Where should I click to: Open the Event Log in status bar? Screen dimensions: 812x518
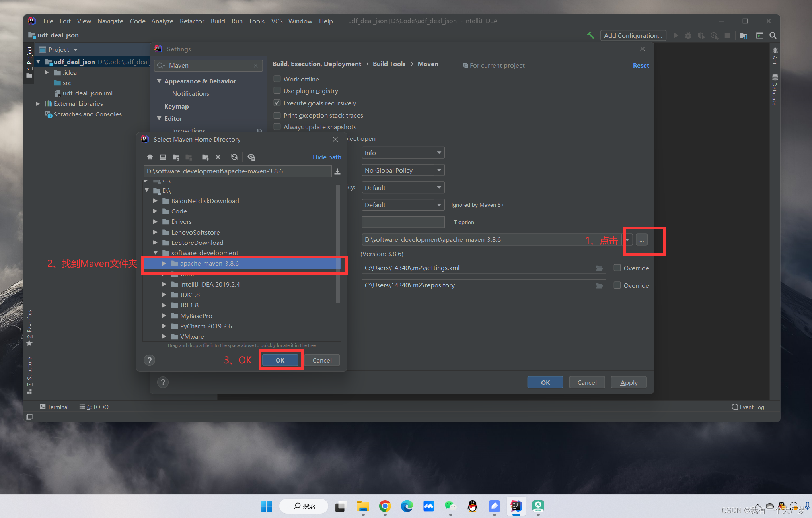(748, 407)
